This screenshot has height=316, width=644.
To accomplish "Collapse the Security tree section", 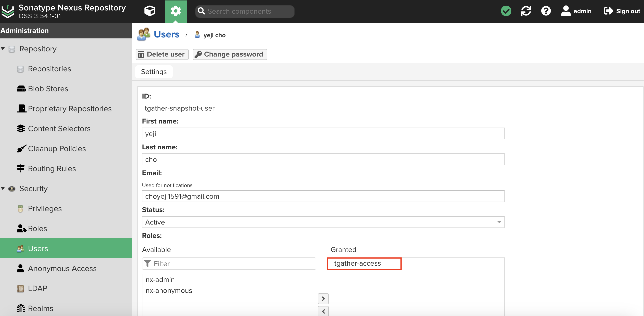I will 3,188.
